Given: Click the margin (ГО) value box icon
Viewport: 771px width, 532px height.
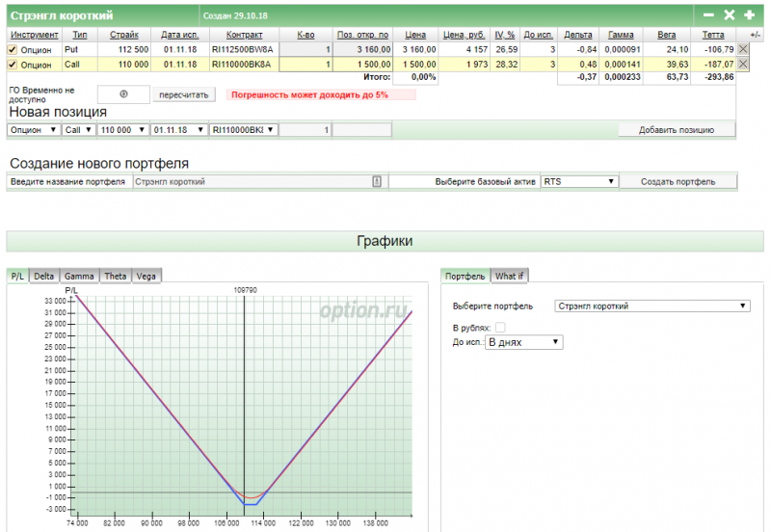Looking at the screenshot, I should (123, 93).
